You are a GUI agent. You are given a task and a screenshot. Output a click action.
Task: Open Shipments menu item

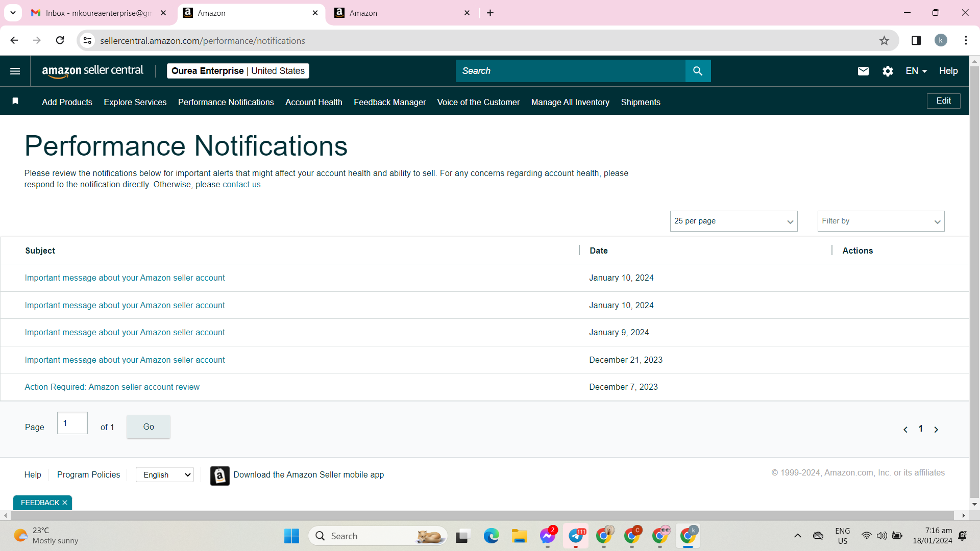tap(641, 103)
